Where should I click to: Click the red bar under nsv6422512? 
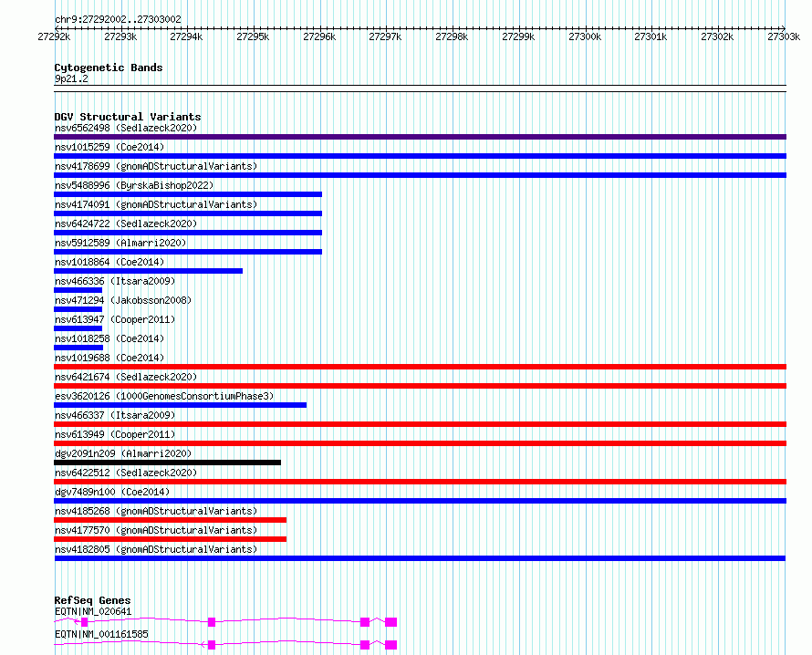(420, 482)
